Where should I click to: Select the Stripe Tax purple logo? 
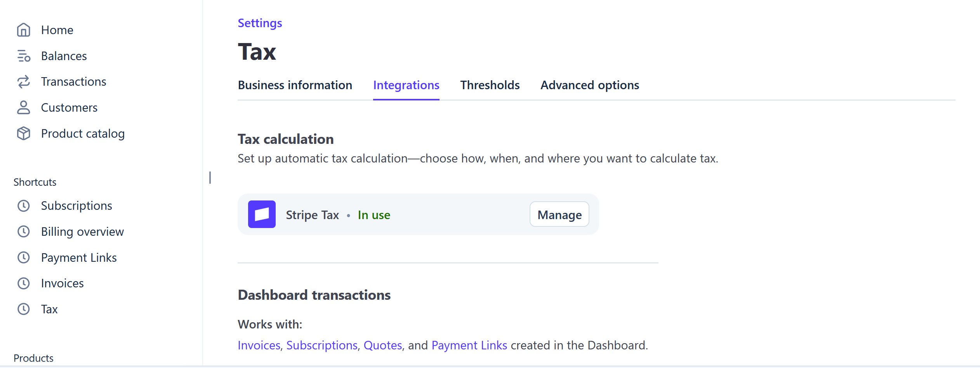[x=262, y=214]
